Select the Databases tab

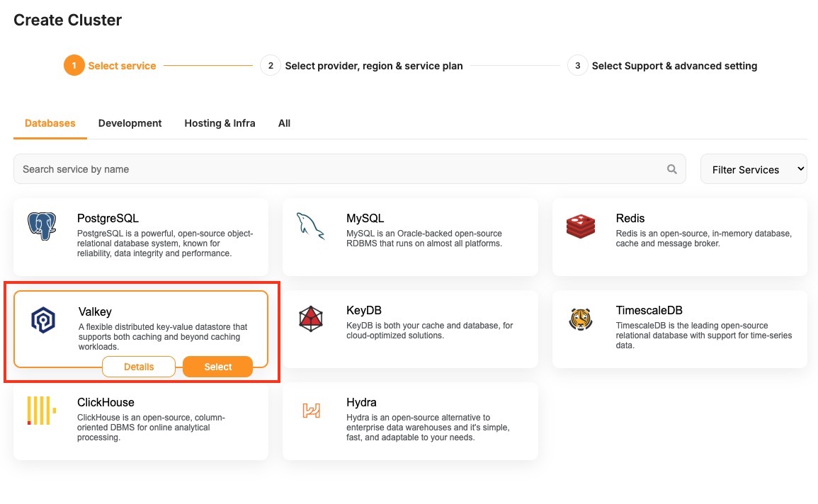[50, 123]
